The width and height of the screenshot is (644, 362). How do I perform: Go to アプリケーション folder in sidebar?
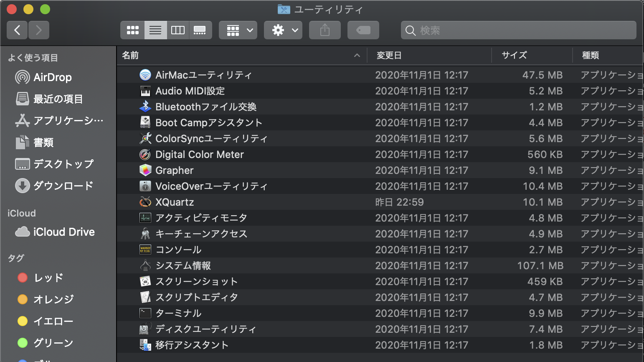59,121
